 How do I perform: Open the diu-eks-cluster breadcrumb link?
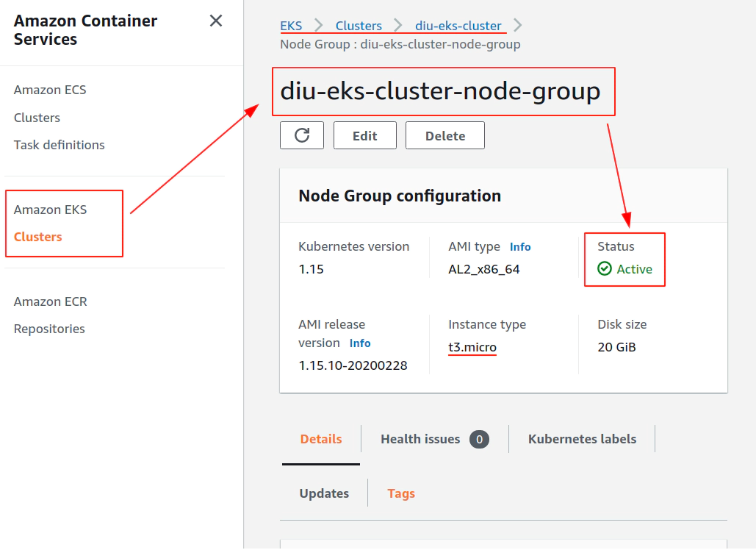(x=458, y=26)
